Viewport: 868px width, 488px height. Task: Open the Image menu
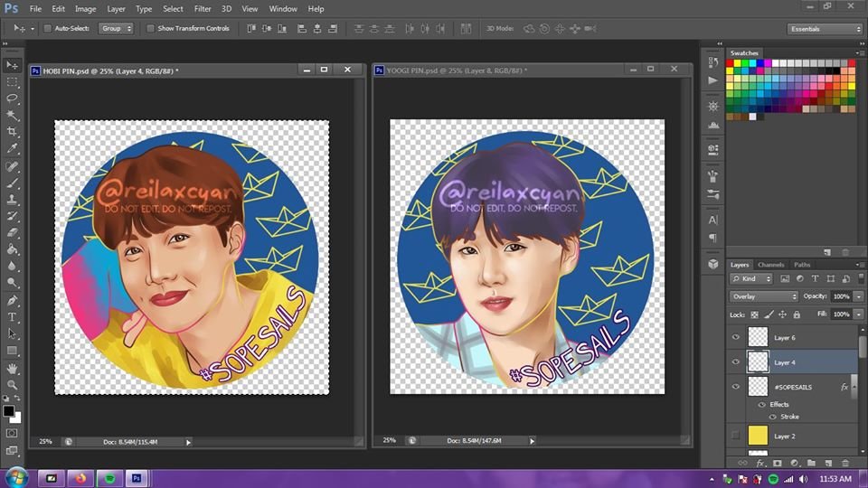(x=85, y=9)
